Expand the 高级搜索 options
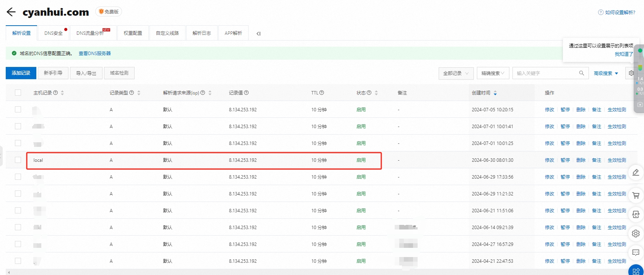Viewport: 644px width, 275px height. [606, 73]
